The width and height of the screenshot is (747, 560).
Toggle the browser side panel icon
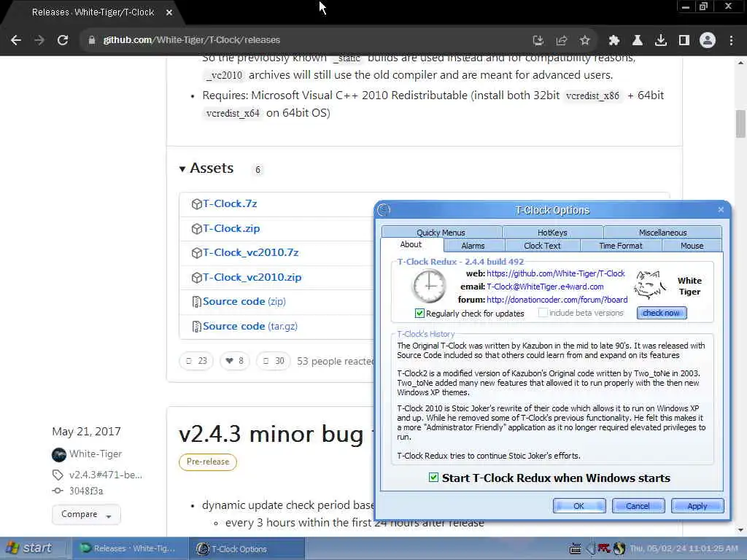click(x=684, y=41)
